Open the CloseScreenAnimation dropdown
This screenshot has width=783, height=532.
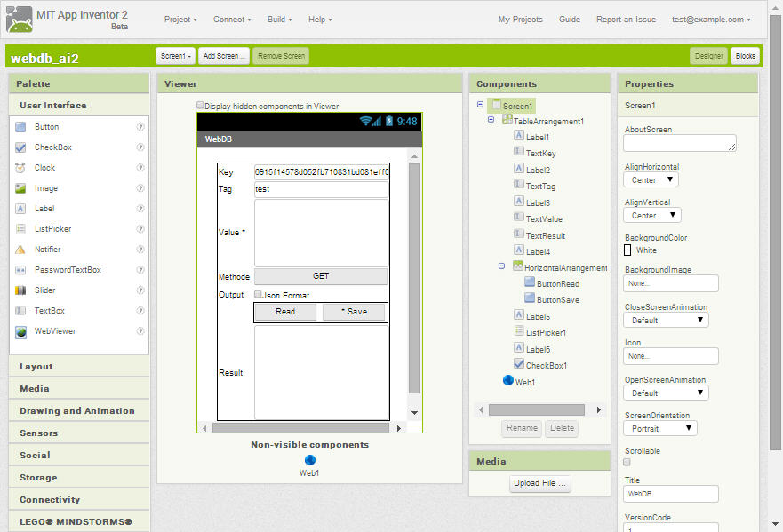tap(667, 320)
